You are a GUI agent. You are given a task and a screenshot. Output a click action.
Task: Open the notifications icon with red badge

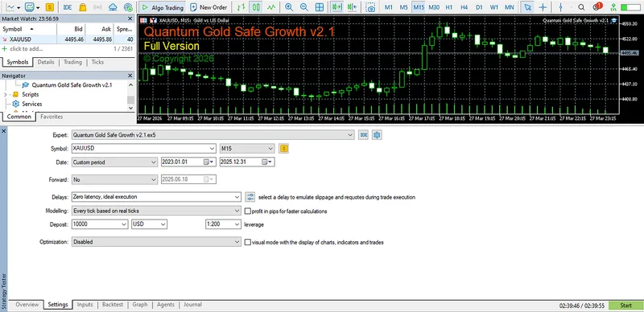597,6
